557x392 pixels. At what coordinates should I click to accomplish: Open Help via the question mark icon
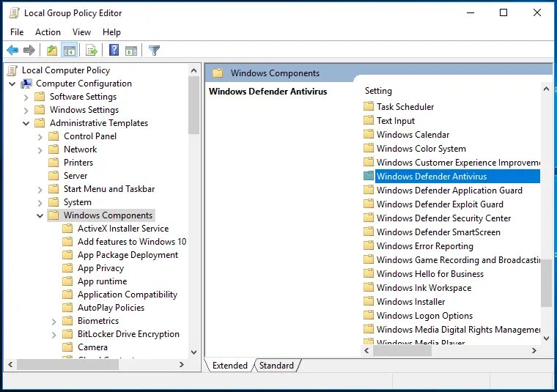[114, 50]
